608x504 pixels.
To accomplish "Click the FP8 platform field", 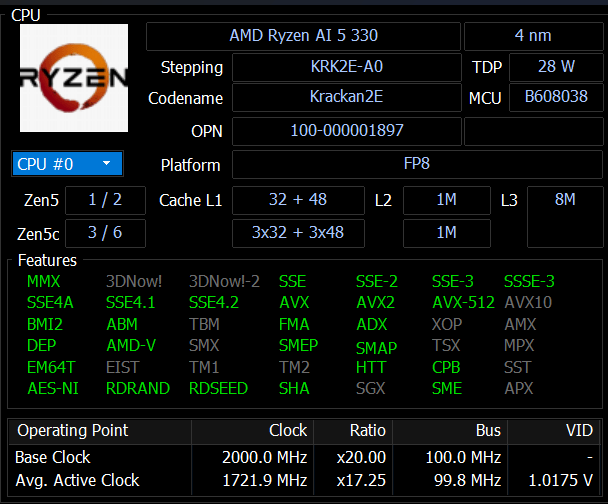I will 418,164.
